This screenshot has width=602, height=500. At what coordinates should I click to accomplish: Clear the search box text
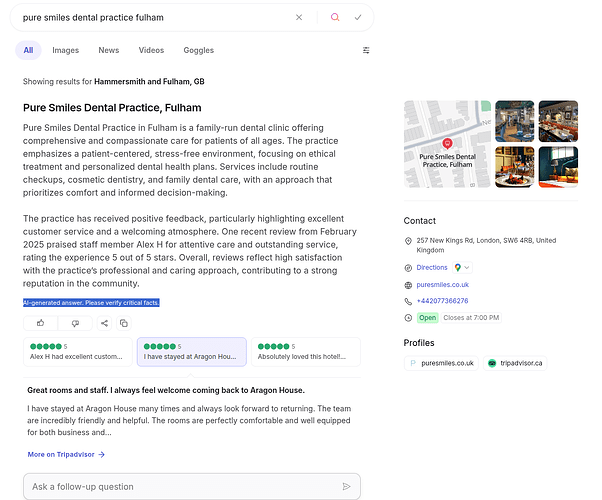299,17
